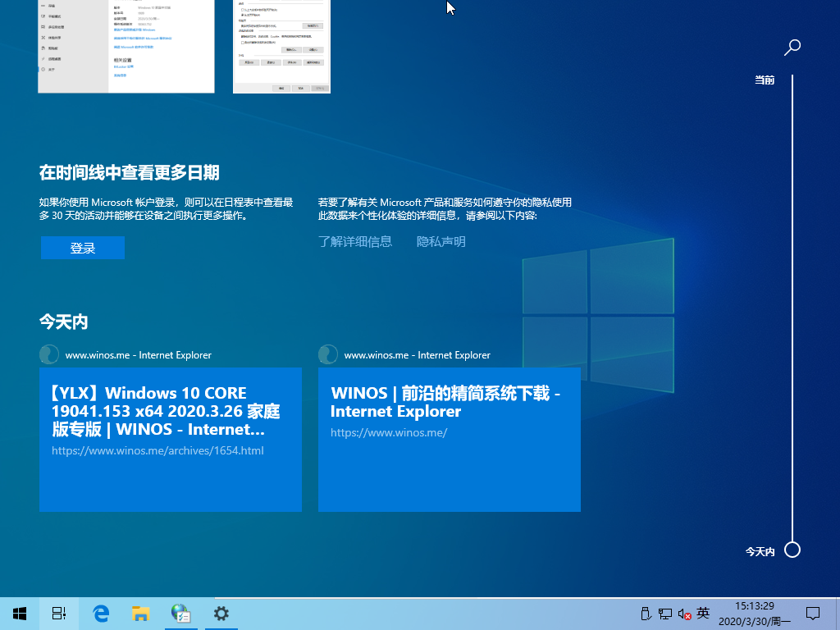Click the Start menu Windows logo
Viewport: 840px width, 630px height.
coord(20,614)
